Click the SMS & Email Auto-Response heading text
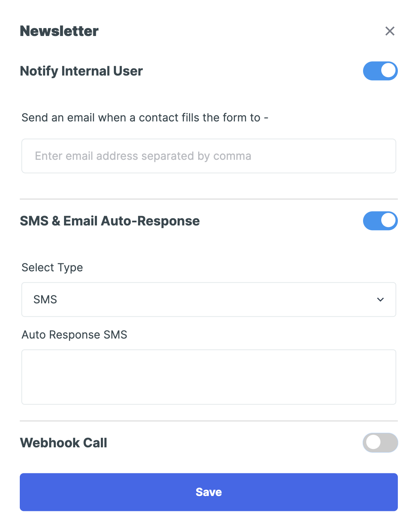420x530 pixels. pos(110,221)
